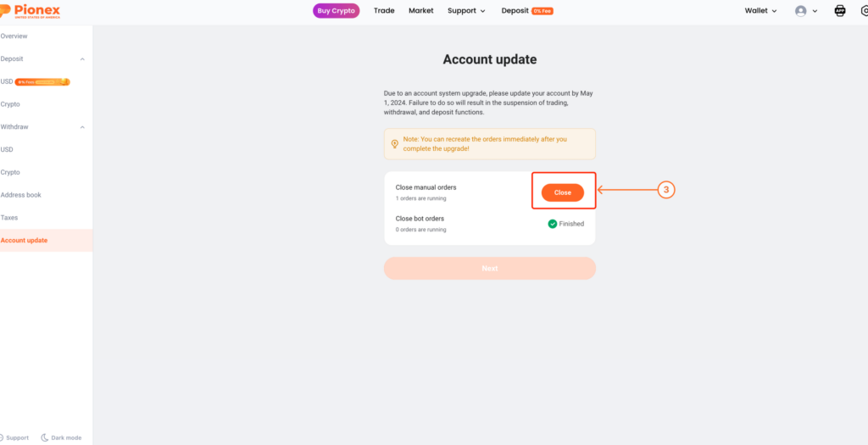Click the green Finished checkmark icon

point(552,224)
